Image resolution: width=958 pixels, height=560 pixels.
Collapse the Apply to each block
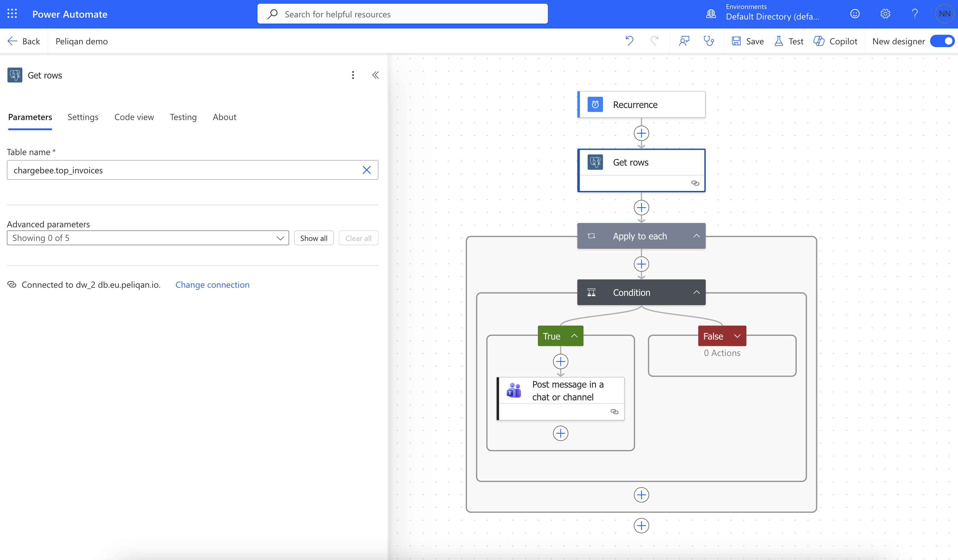pos(696,236)
